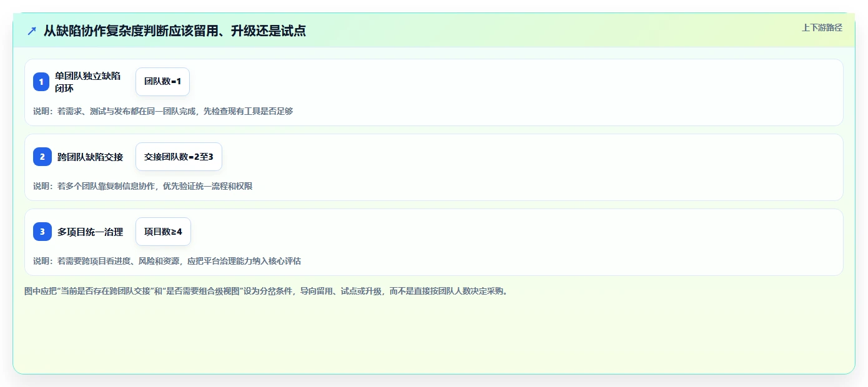Image resolution: width=868 pixels, height=387 pixels.
Task: Click the number 2 step badge
Action: (x=42, y=157)
